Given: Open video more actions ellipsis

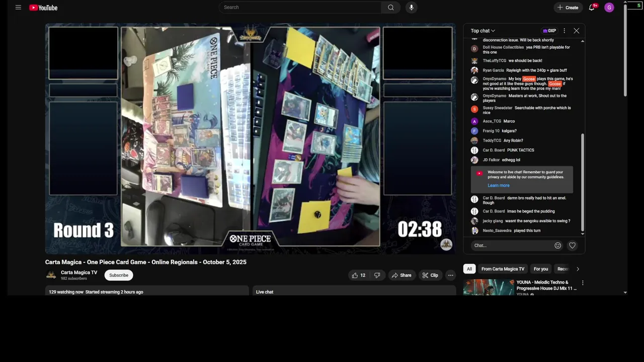Looking at the screenshot, I should click(x=451, y=275).
